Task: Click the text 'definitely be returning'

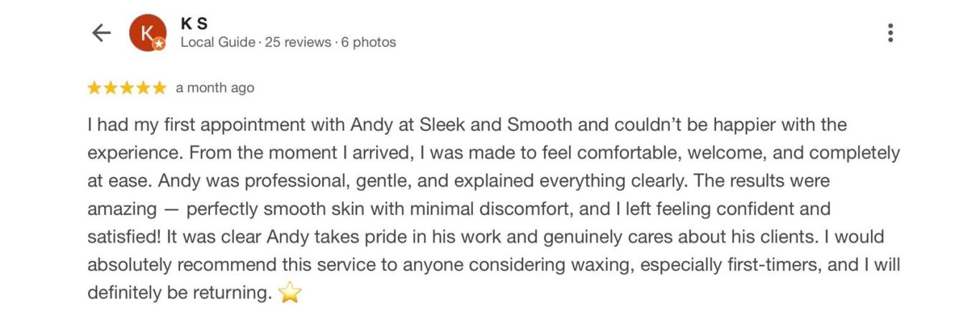Action: [x=177, y=293]
